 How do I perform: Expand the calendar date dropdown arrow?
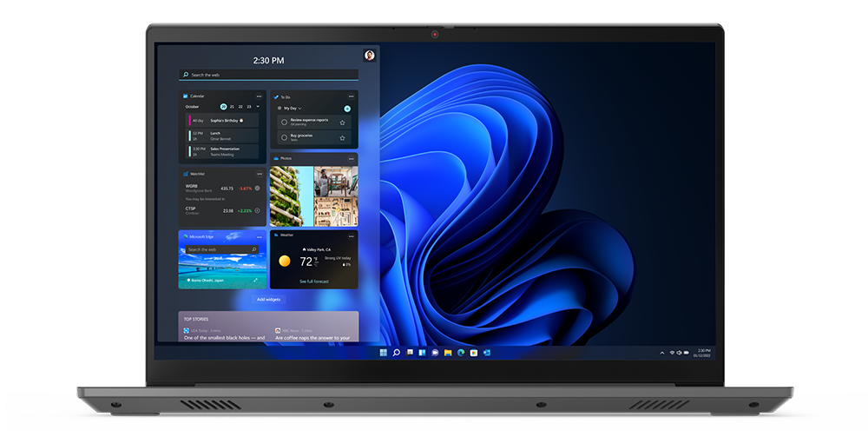pyautogui.click(x=258, y=106)
